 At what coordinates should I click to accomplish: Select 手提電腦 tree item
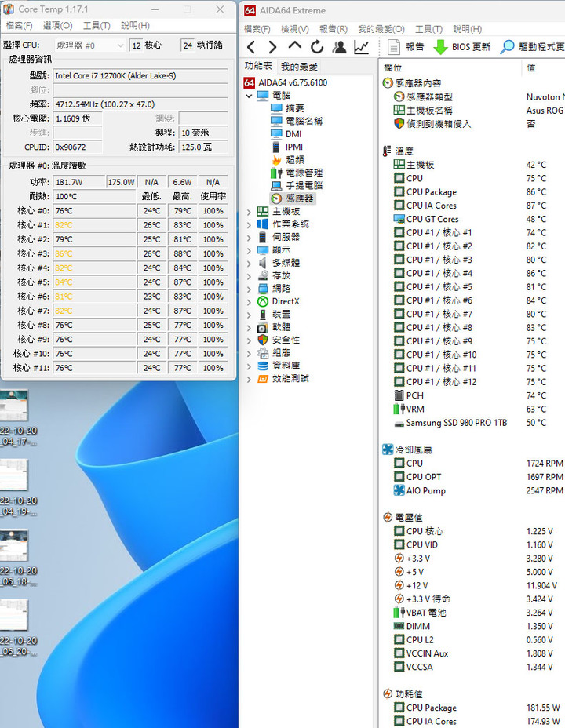[304, 185]
